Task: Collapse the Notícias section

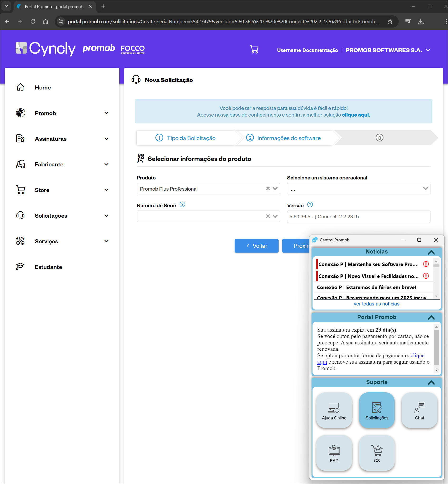Action: point(431,252)
